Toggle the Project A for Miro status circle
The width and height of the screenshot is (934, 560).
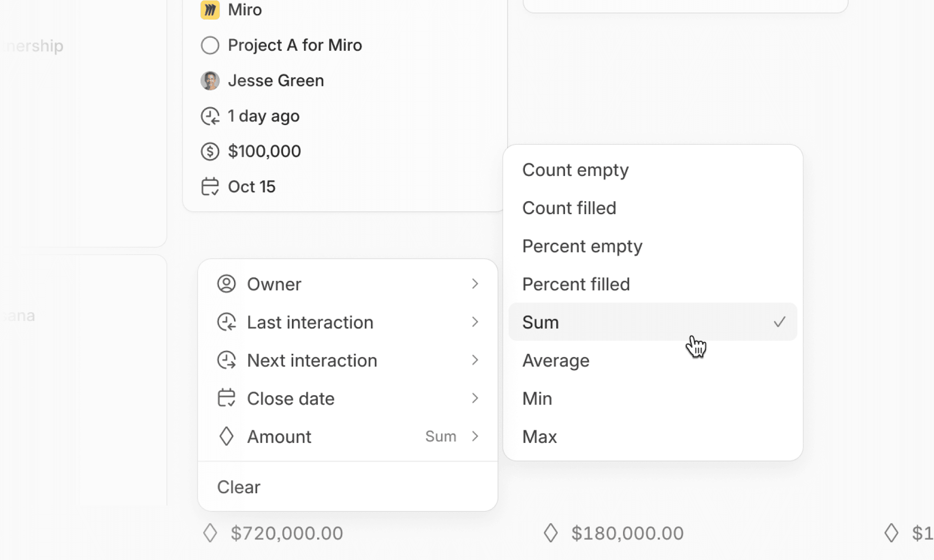[210, 45]
